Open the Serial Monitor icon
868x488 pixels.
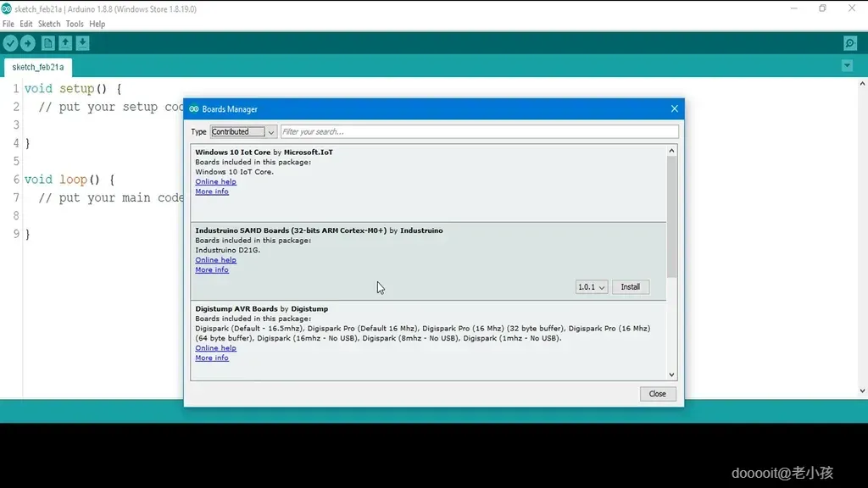[850, 43]
